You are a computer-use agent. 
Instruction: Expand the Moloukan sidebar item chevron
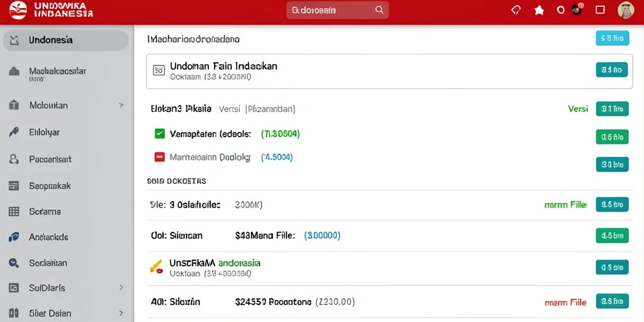[121, 105]
